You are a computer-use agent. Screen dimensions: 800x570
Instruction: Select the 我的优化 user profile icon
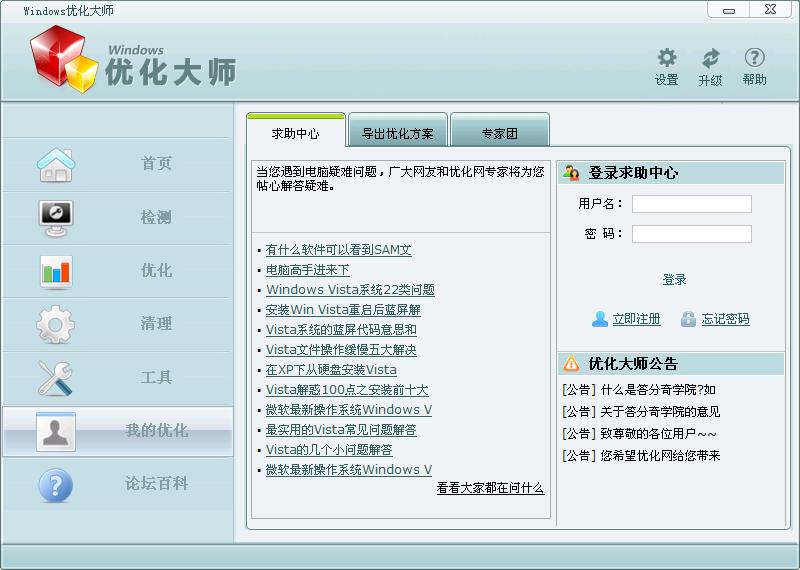(56, 432)
